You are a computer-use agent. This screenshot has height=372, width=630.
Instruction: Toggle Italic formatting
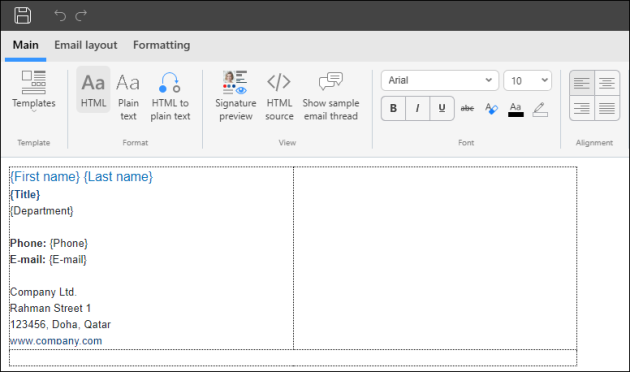tap(417, 108)
